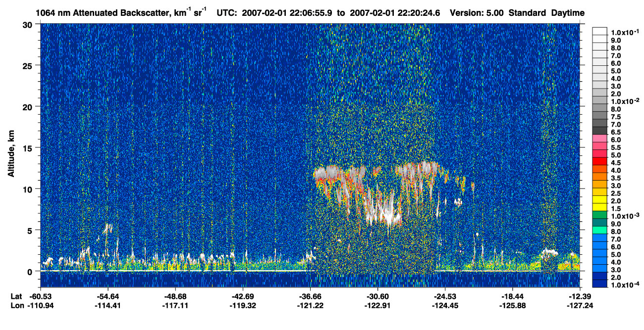
Task: Click latitude value '-48.68'
Action: [x=175, y=296]
